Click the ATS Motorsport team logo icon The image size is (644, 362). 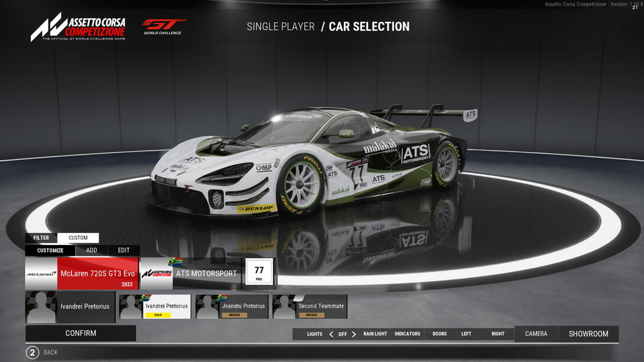[157, 274]
